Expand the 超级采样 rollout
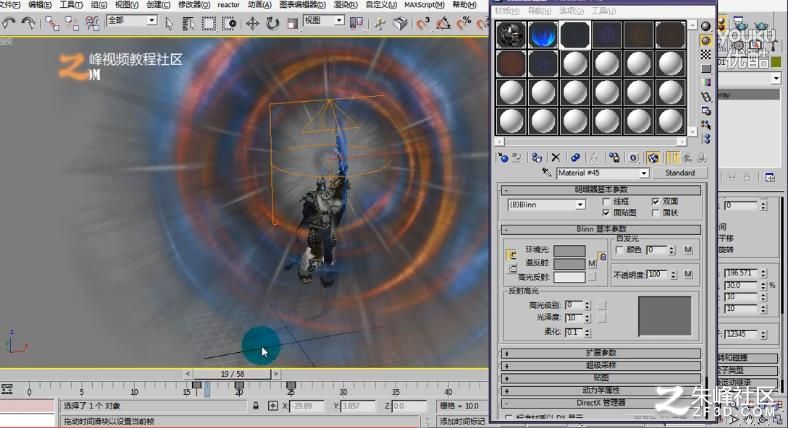 (x=601, y=366)
